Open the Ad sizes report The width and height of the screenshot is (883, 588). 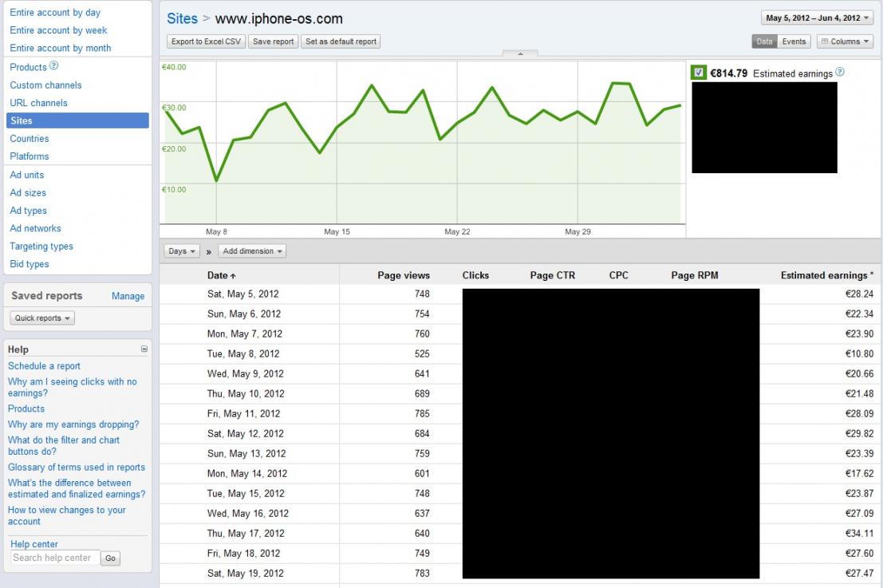[x=28, y=192]
